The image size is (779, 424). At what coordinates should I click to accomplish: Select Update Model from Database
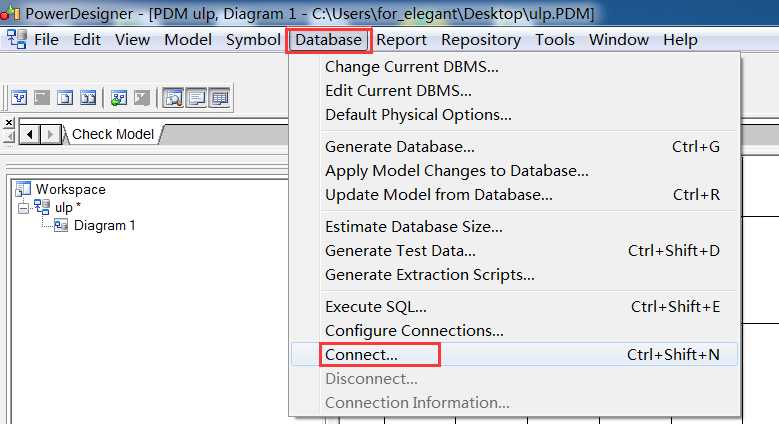(514, 194)
